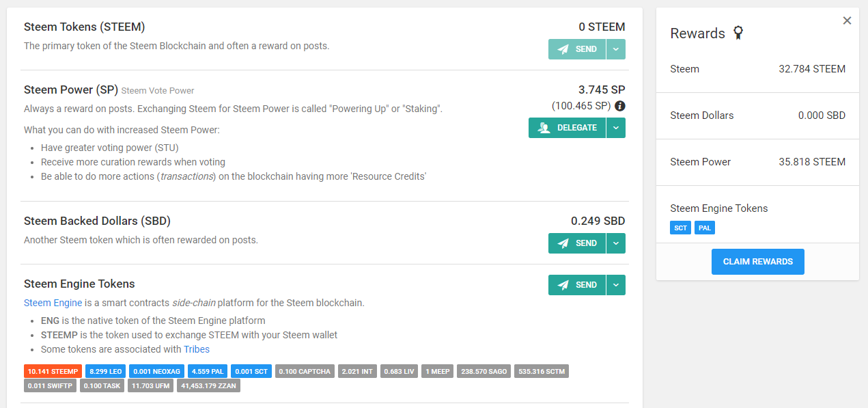This screenshot has width=868, height=408.
Task: Expand Steem Engine Tokens Send dropdown
Action: coord(616,285)
